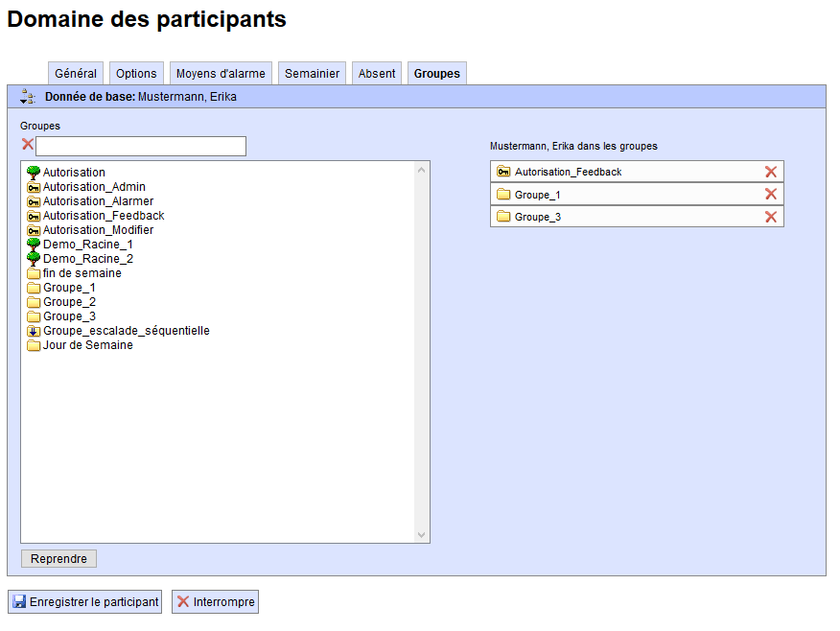Click the folder icon of fin de semaine
Screen dimensions: 840x631
point(34,273)
